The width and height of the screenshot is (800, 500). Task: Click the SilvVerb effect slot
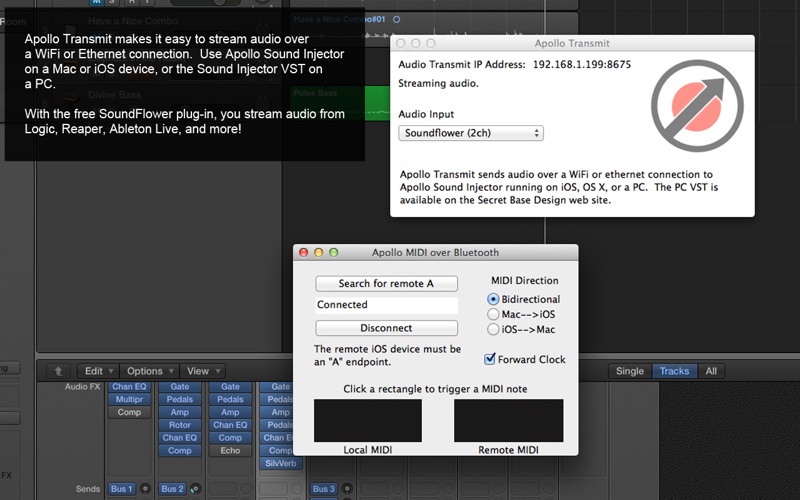pyautogui.click(x=281, y=463)
